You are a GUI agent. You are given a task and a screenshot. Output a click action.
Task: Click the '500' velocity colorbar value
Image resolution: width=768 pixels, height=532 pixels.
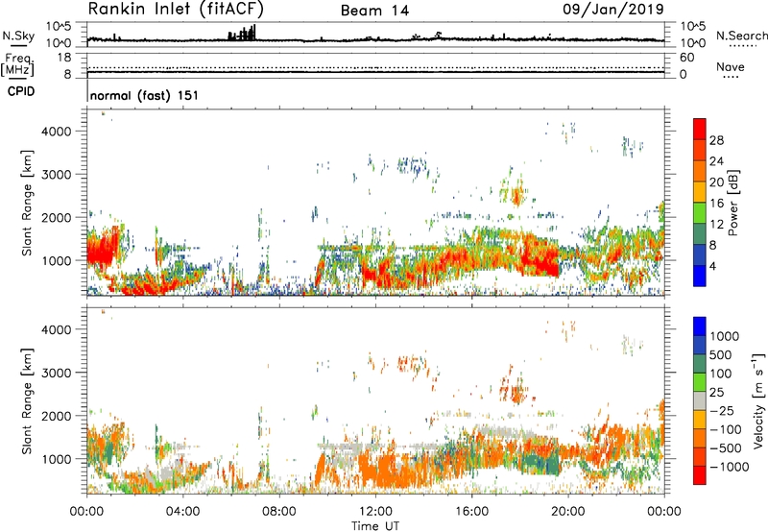click(723, 355)
